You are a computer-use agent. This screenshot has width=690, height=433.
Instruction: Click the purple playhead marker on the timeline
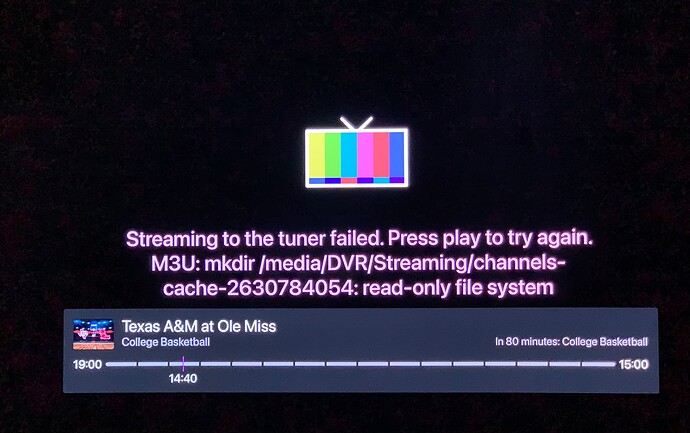(184, 364)
